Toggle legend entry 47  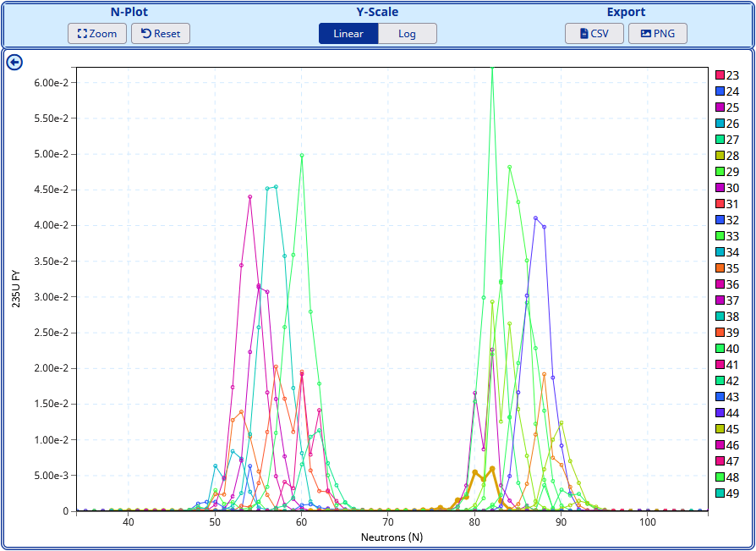click(727, 461)
